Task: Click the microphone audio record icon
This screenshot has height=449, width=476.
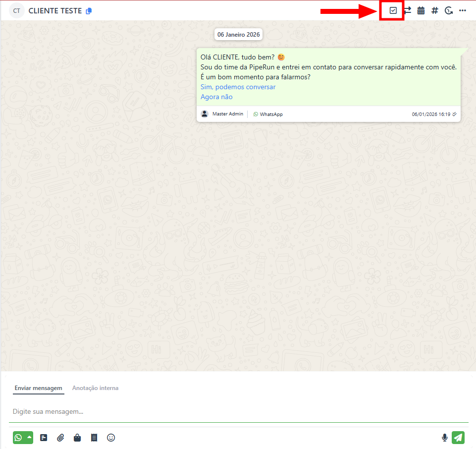Action: coord(444,438)
